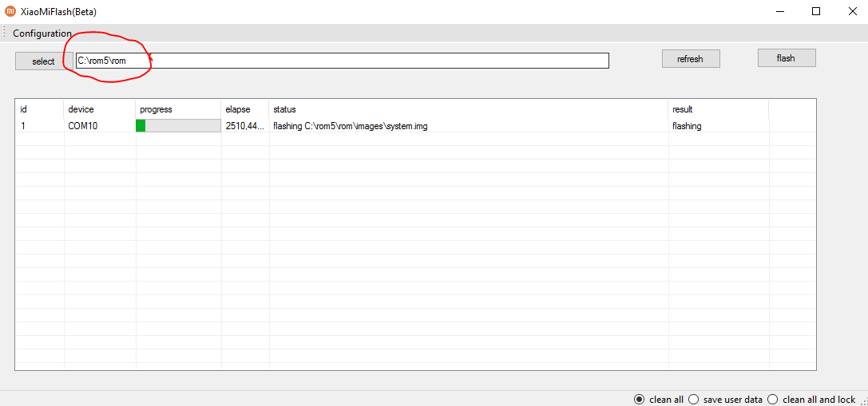Click the device column header
Screen dimensions: 868x406
click(100, 109)
